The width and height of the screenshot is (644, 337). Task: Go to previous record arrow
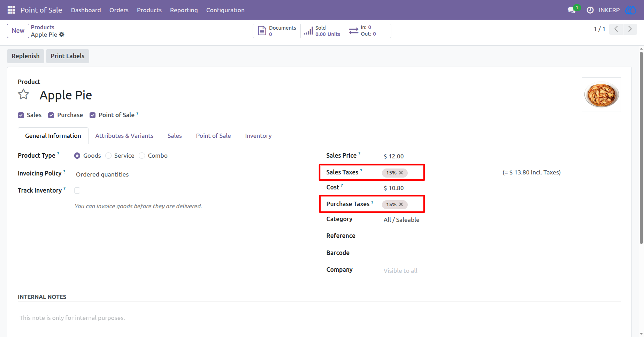[616, 29]
